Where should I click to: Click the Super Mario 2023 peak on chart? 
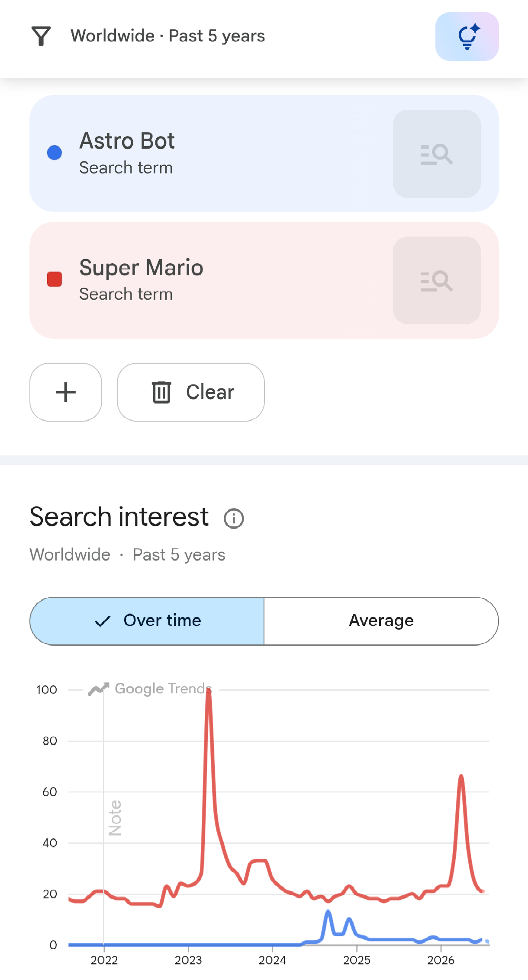pos(209,692)
